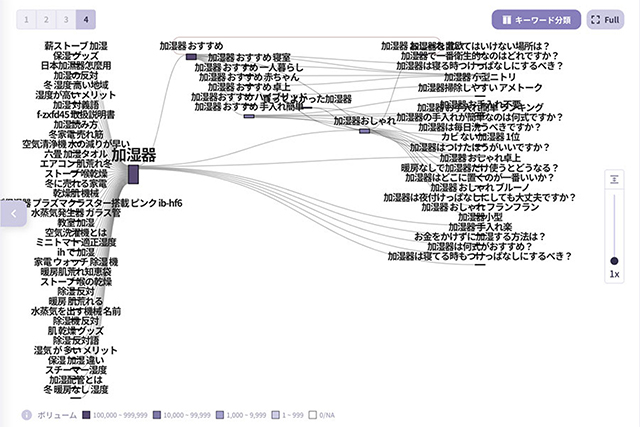Switch to depth level tab 2

click(x=46, y=19)
